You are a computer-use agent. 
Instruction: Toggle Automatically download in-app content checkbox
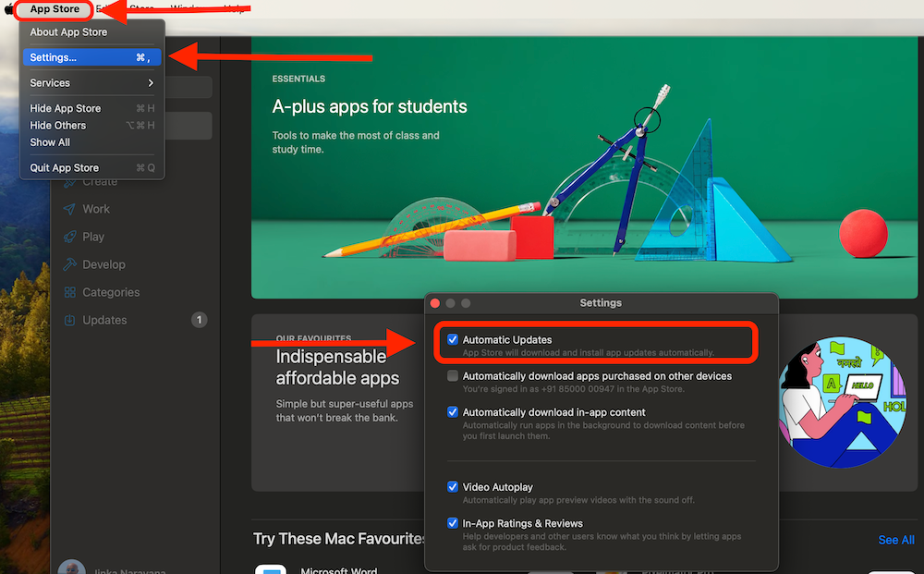point(453,412)
